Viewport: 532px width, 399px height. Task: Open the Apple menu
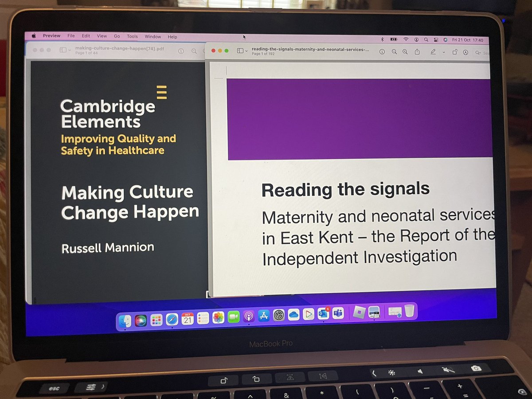click(33, 36)
